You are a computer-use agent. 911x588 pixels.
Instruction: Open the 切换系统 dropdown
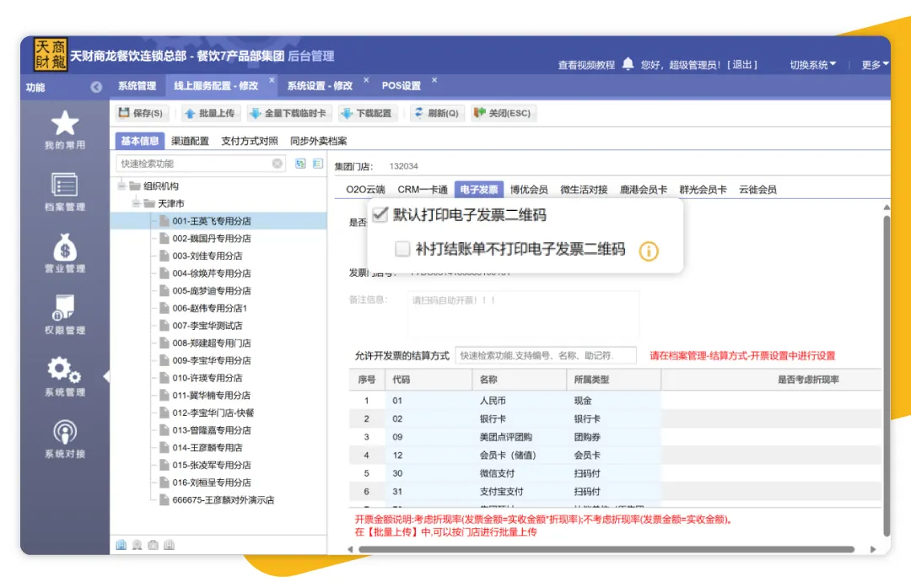pos(813,64)
